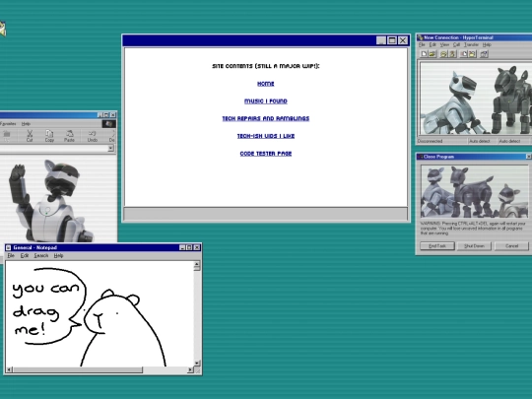Click Notepad vertical scrollbar up arrow
Viewport: 532px width, 399px height.
pyautogui.click(x=197, y=265)
